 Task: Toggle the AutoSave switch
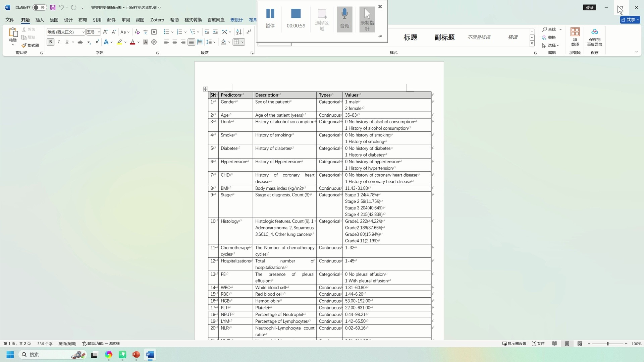(x=39, y=7)
